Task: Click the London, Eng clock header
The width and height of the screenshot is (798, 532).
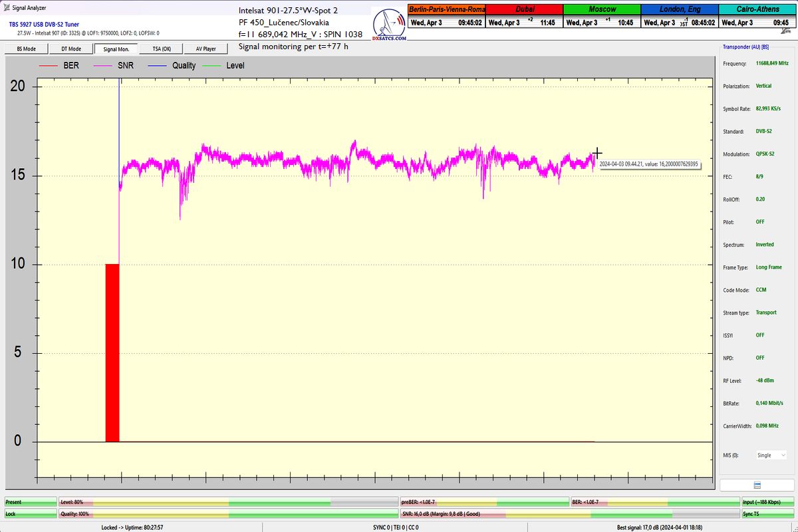Action: coord(679,10)
